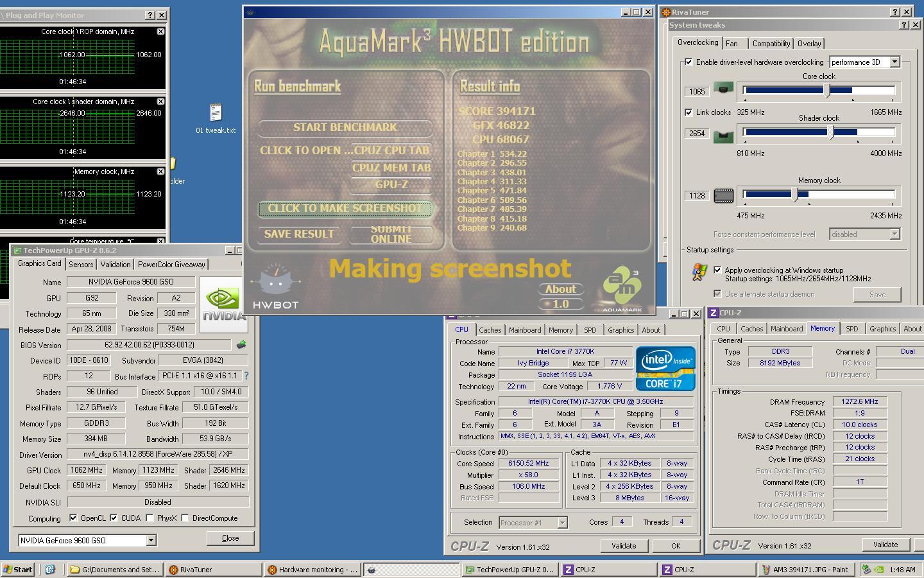Viewport: 924px width, 578px height.
Task: Select the Sensors tab in GPU-Z
Action: coord(81,264)
